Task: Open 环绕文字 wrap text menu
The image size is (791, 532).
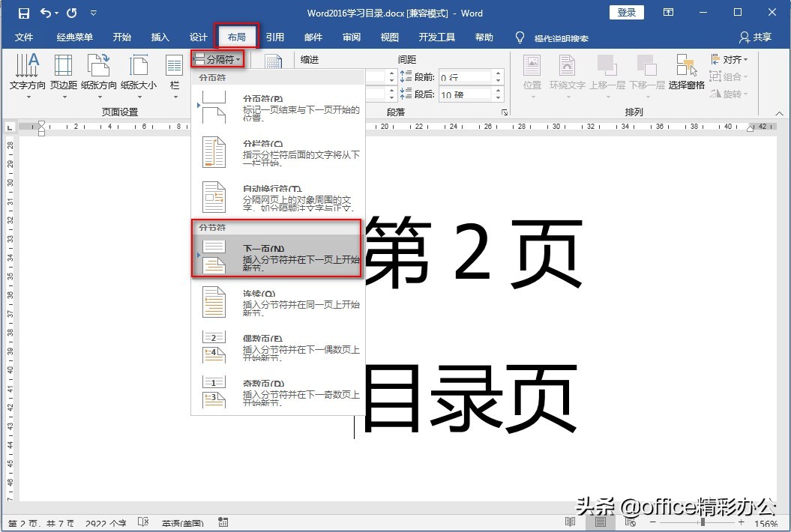Action: [x=568, y=76]
